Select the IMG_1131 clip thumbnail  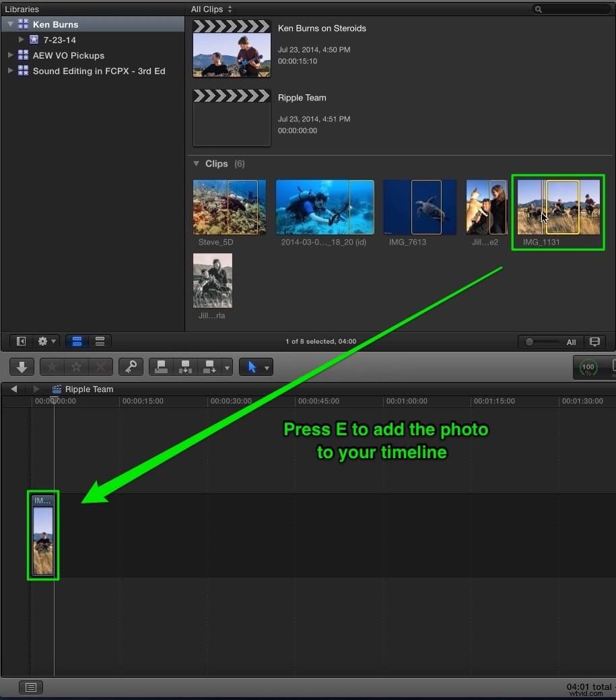tap(557, 207)
